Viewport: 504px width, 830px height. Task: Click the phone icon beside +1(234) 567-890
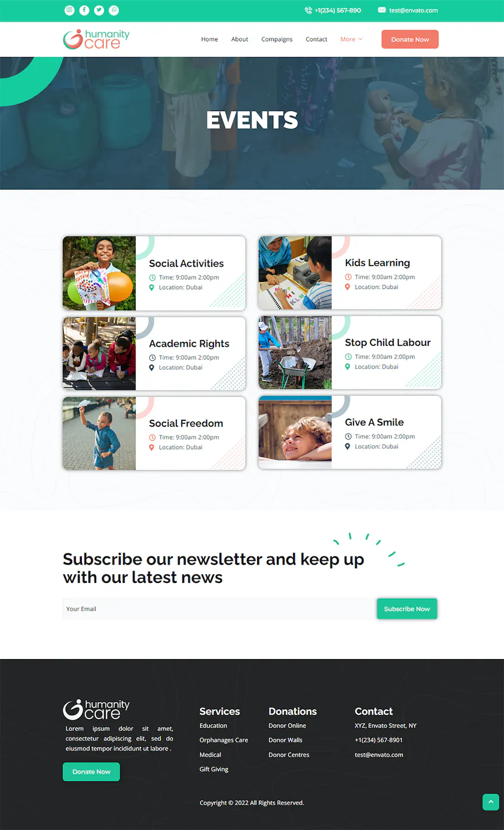click(x=308, y=10)
